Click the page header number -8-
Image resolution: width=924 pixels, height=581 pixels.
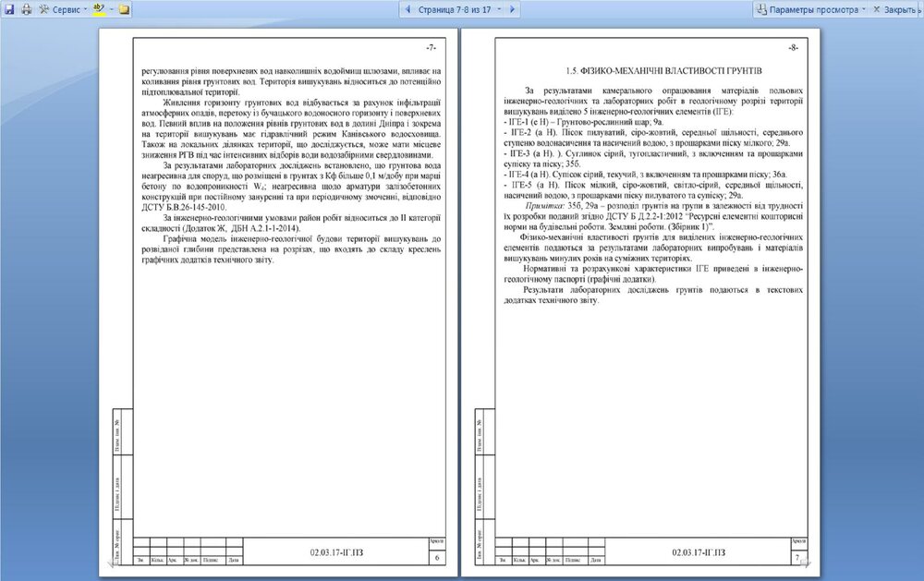click(793, 48)
